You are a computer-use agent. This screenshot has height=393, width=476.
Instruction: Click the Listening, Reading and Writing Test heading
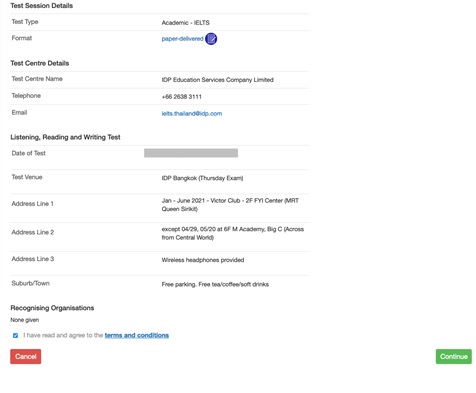coord(65,137)
